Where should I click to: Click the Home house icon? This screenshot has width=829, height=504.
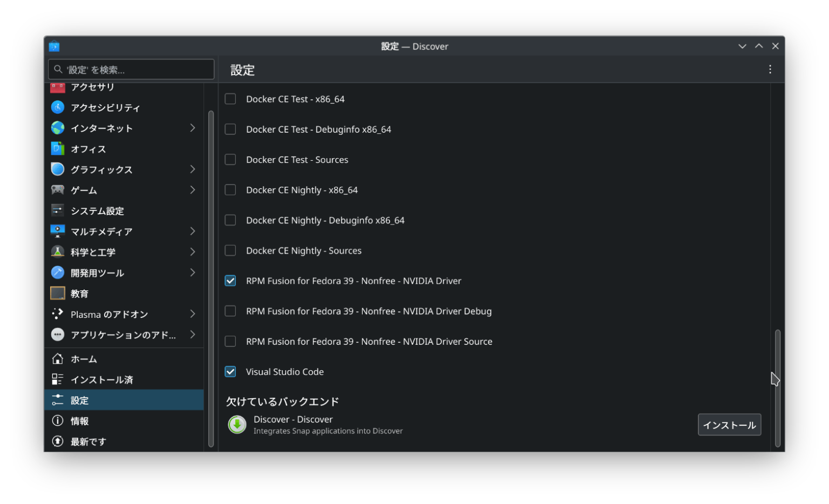58,359
